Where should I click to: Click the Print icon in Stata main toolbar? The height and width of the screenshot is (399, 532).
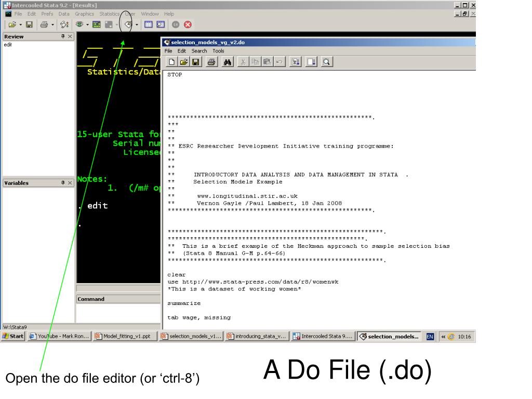click(44, 24)
